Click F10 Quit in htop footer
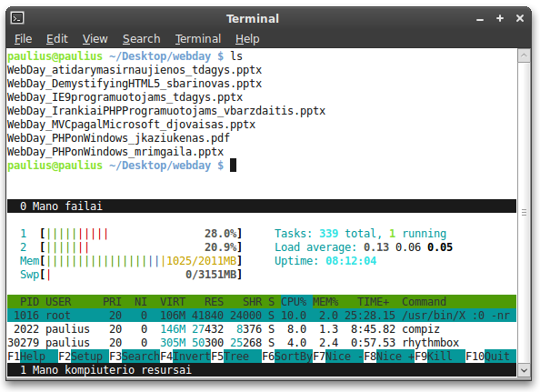The height and width of the screenshot is (392, 540). point(491,357)
